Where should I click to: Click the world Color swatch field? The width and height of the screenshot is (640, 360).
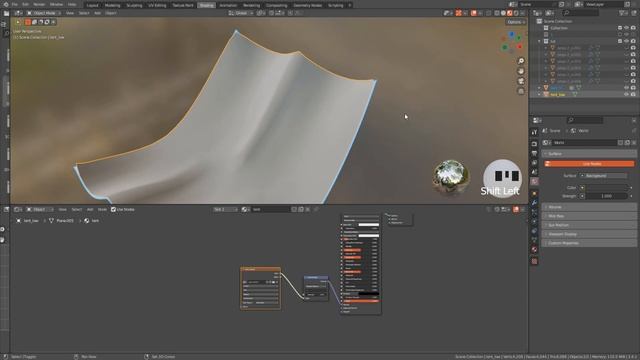tap(606, 188)
